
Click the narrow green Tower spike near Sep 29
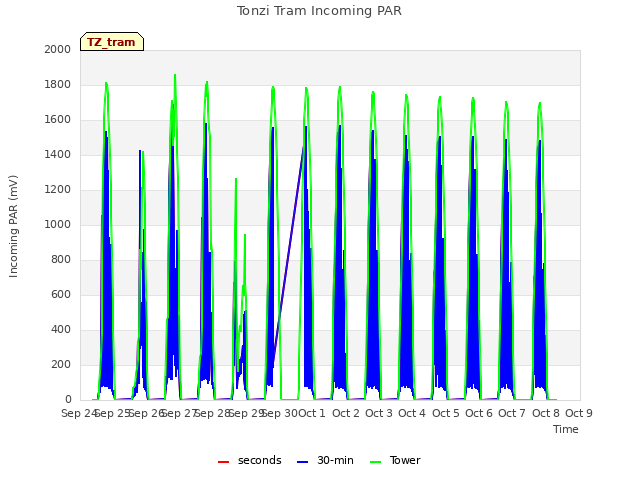(x=236, y=180)
